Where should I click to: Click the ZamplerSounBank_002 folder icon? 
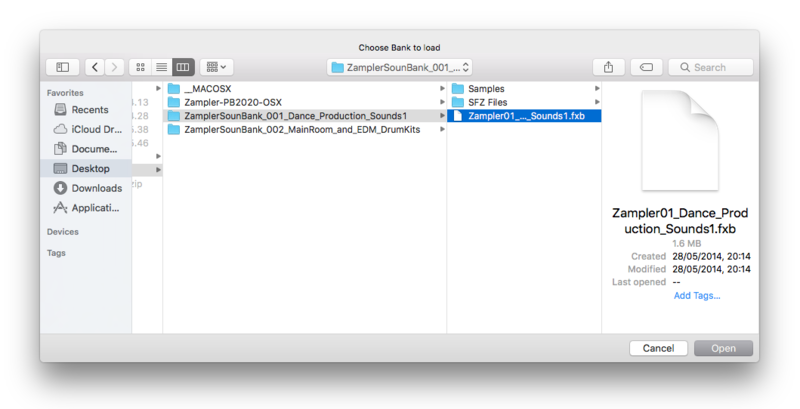pos(174,130)
